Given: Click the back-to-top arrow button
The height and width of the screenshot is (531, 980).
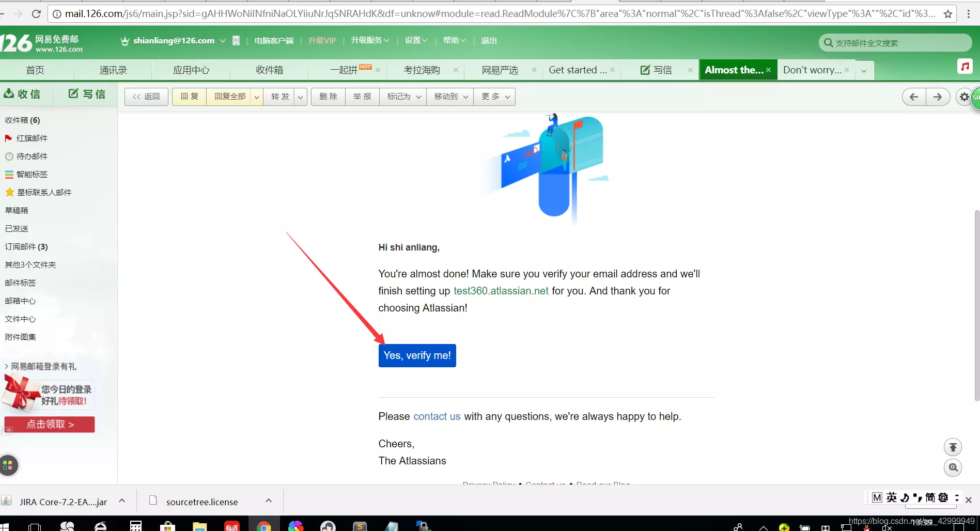Looking at the screenshot, I should (953, 447).
